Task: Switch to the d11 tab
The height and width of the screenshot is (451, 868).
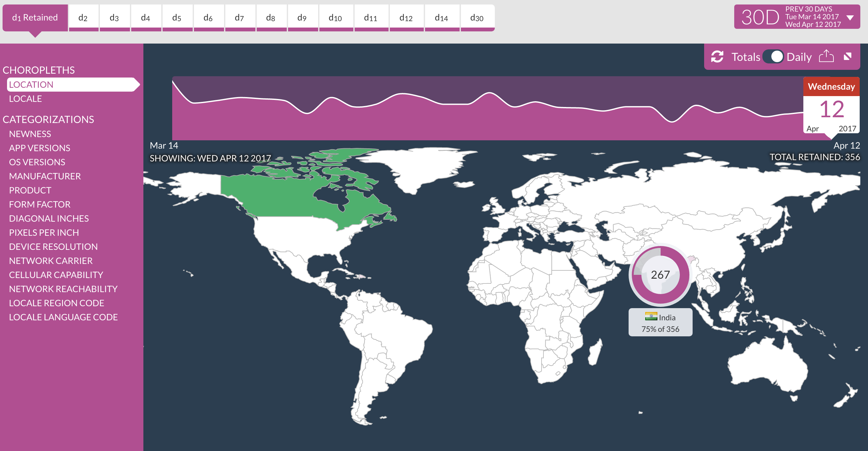Action: [x=371, y=18]
